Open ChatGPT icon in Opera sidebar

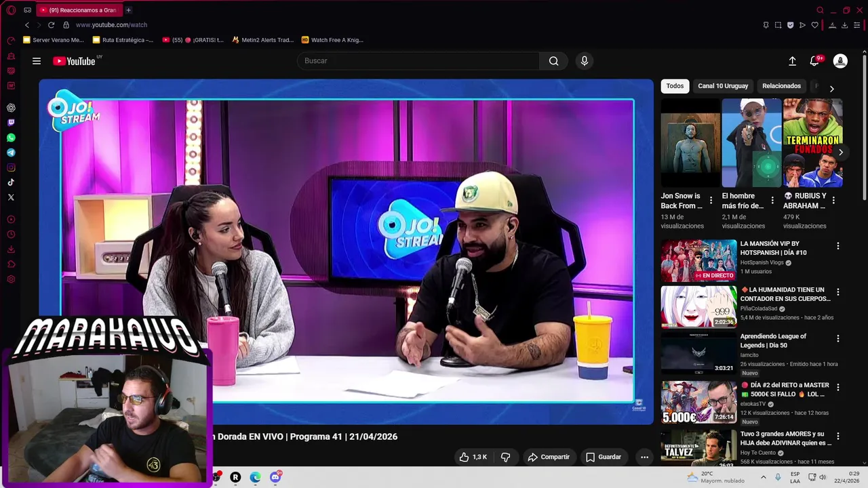11,108
